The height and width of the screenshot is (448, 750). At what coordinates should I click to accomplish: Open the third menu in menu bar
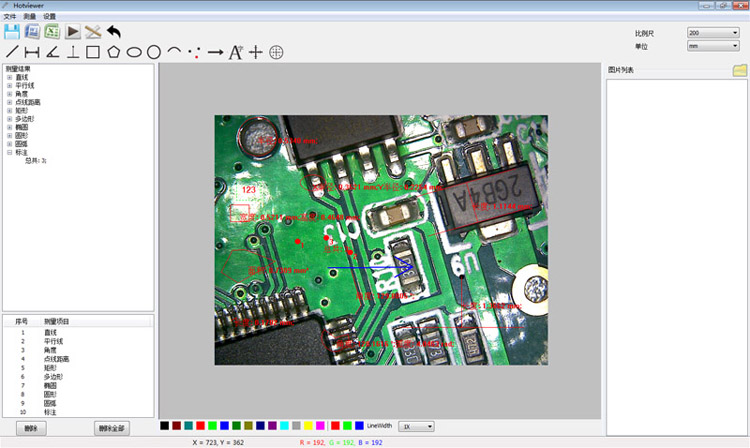pos(49,16)
